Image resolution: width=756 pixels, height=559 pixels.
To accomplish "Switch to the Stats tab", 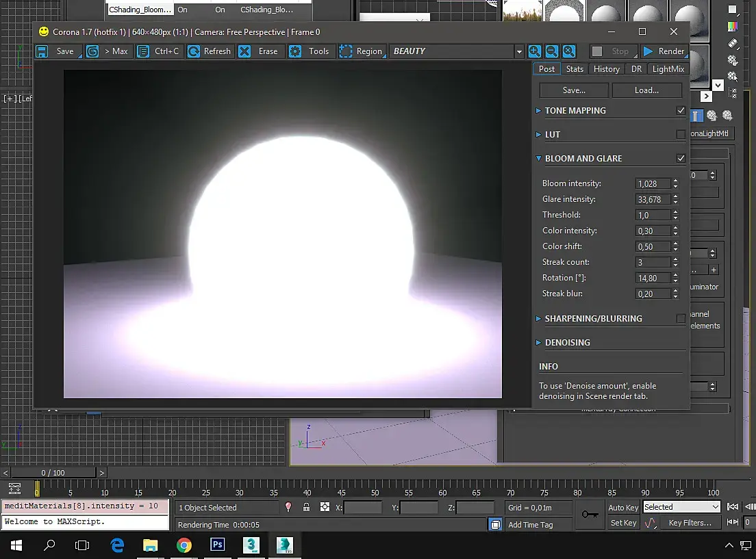I will point(575,69).
